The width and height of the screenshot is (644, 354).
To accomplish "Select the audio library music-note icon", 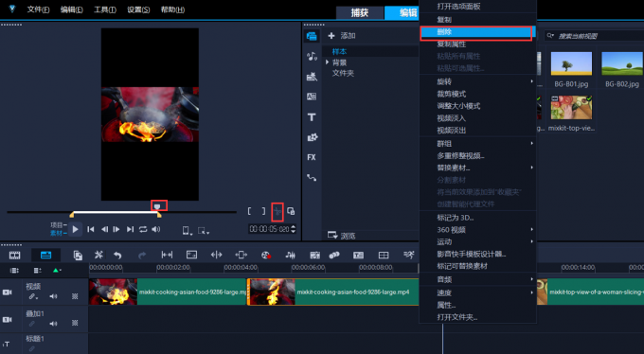I will pyautogui.click(x=312, y=56).
